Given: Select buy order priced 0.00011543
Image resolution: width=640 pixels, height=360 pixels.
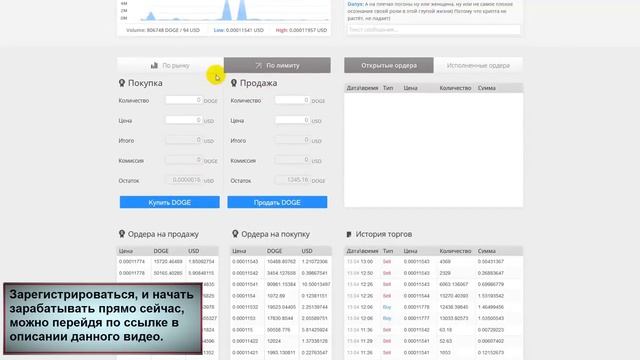Looking at the screenshot, I should (x=281, y=262).
